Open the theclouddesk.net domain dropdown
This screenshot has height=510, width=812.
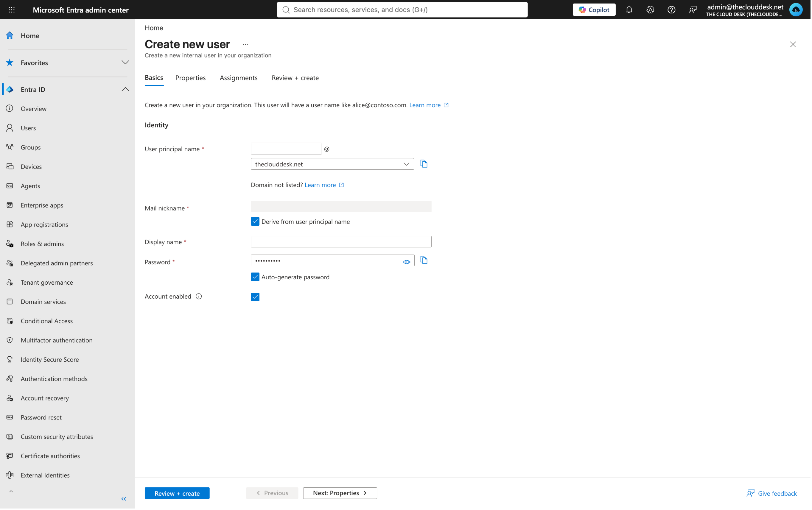pos(332,164)
